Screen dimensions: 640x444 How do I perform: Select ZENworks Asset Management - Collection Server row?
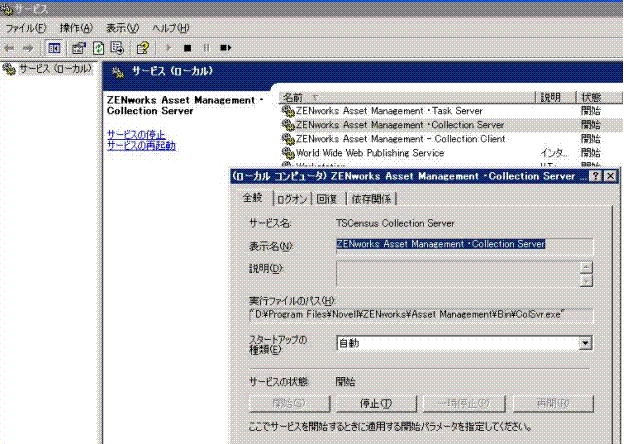click(451, 125)
